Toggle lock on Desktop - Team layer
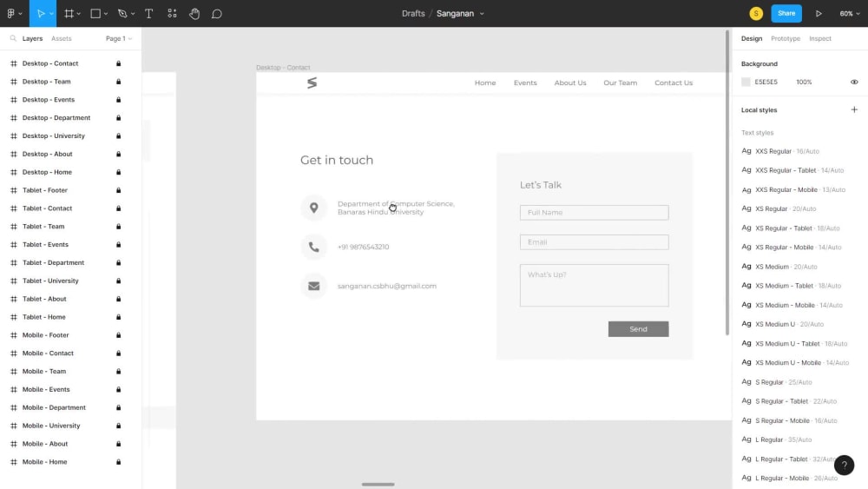The width and height of the screenshot is (868, 489). point(118,82)
